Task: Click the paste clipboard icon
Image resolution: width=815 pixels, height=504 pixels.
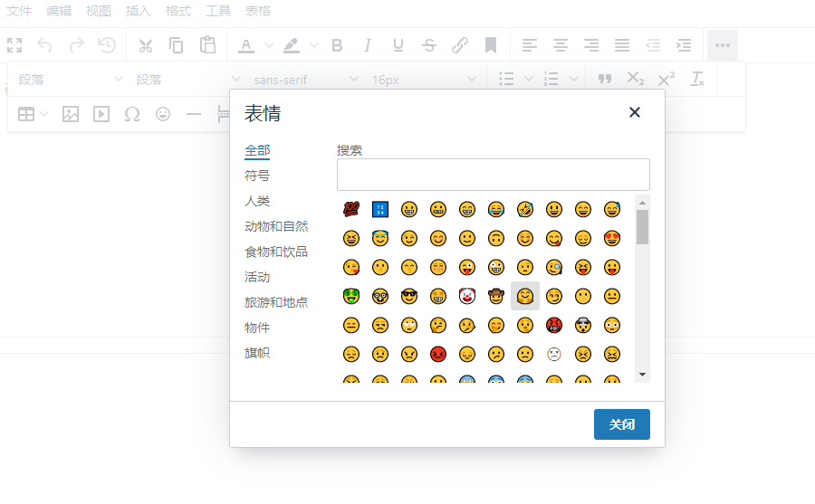Action: [208, 45]
